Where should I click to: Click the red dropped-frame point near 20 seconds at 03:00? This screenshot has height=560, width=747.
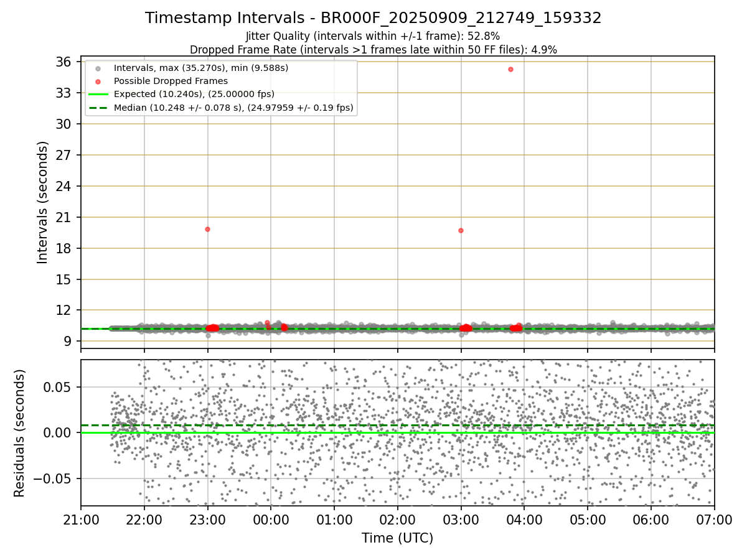tap(461, 230)
